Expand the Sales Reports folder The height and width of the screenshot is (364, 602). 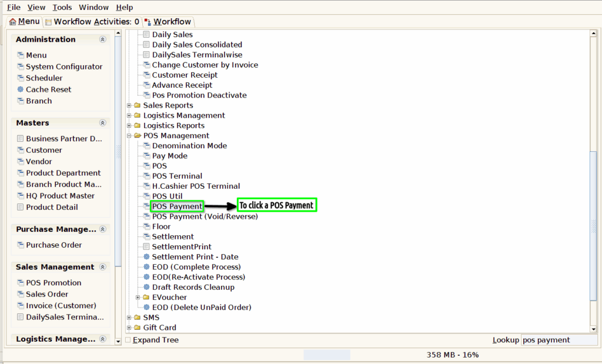(x=129, y=105)
